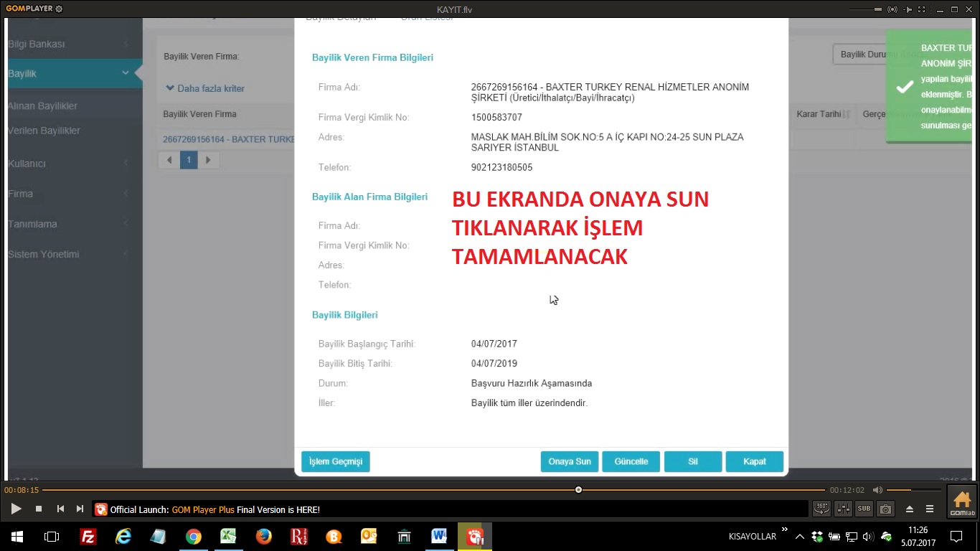980x551 pixels.
Task: Open İşlem Geçmişi button
Action: tap(336, 461)
